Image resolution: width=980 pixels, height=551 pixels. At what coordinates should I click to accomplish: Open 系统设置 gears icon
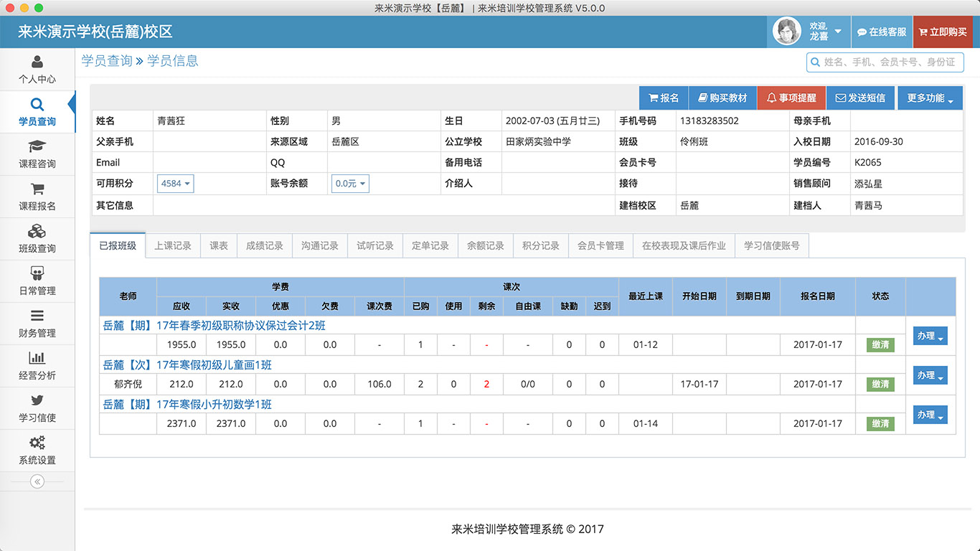(x=37, y=443)
